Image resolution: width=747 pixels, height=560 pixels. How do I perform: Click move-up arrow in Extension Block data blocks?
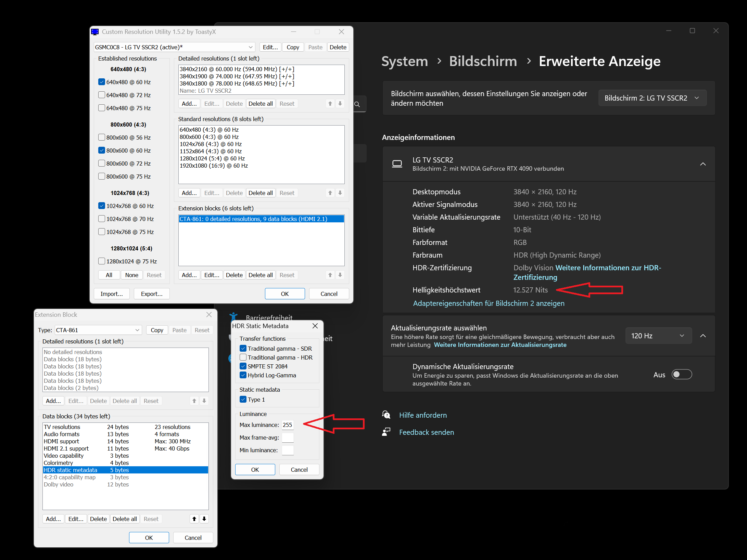194,519
